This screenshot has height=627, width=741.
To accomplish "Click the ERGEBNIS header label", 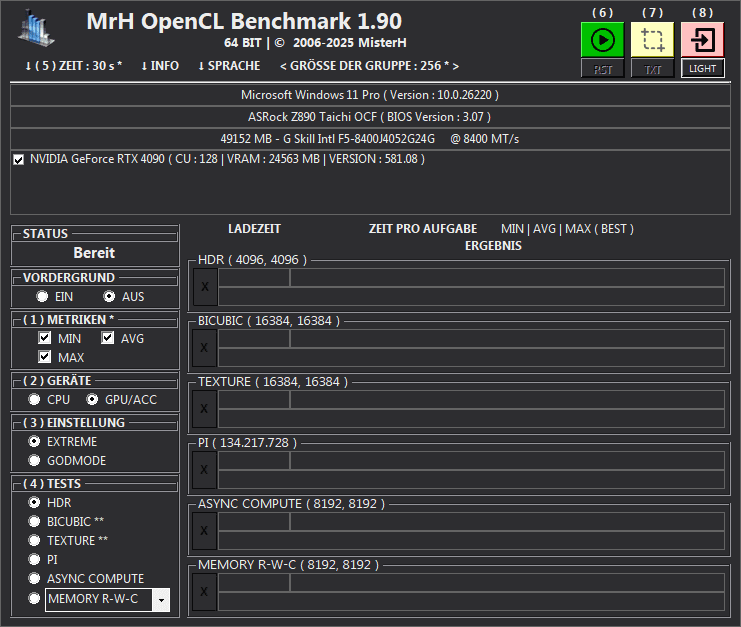I will 493,246.
